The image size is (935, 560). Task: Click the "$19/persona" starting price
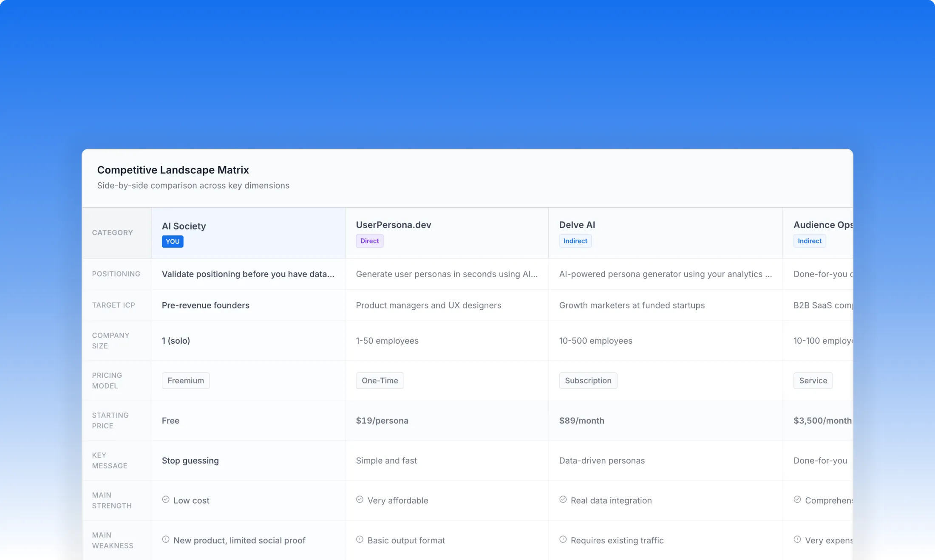pyautogui.click(x=382, y=420)
